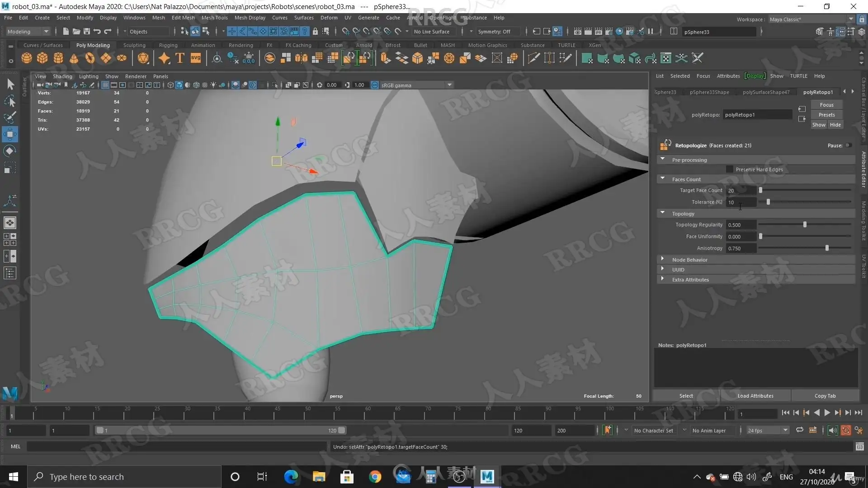This screenshot has height=488, width=868.
Task: Create a polygon cube from the shelf
Action: pyautogui.click(x=42, y=58)
